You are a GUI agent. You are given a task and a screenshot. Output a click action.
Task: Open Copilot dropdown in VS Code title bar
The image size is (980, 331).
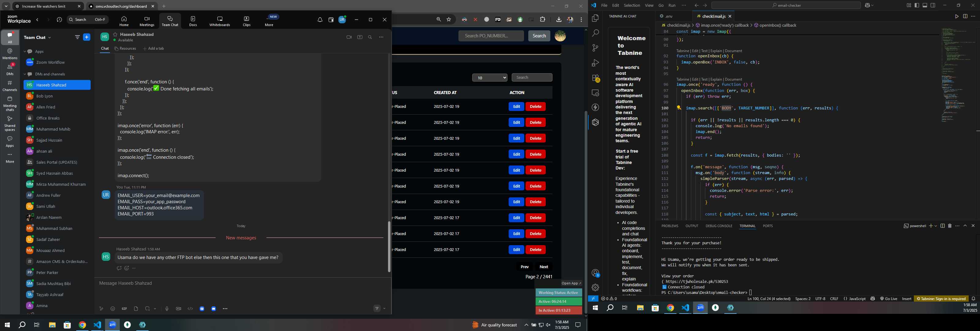(873, 5)
